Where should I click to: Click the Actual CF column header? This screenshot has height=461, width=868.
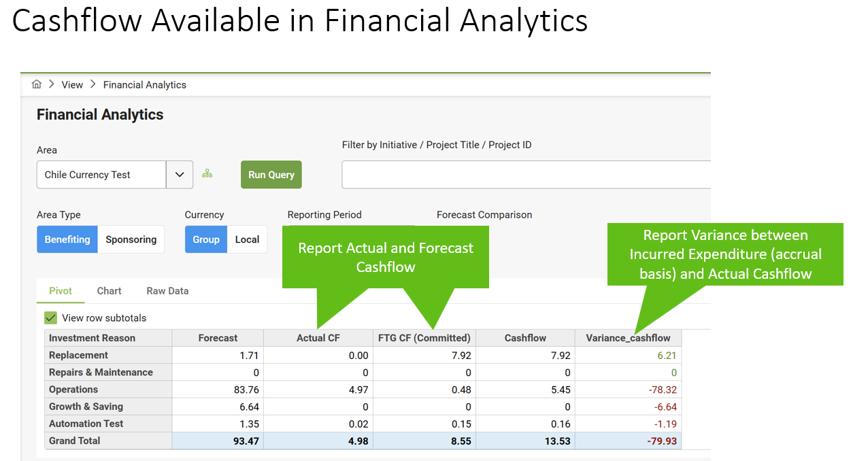tap(318, 338)
